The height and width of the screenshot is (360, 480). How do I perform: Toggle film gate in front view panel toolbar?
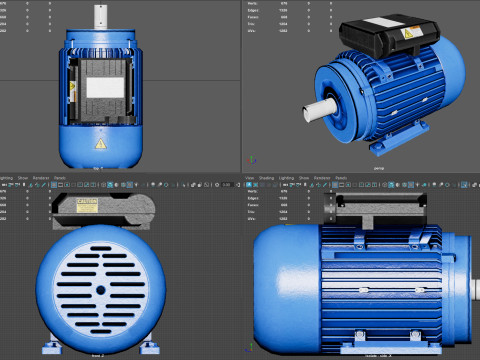click(60, 184)
